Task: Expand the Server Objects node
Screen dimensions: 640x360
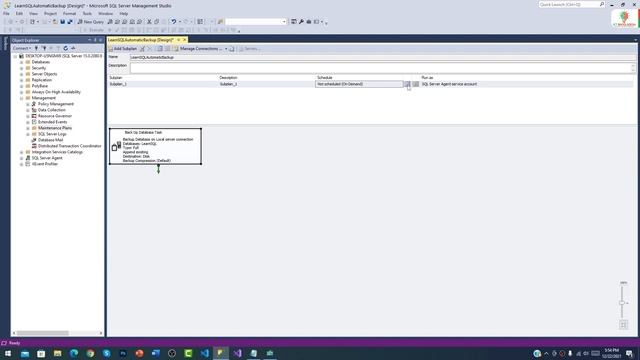Action: 22,74
